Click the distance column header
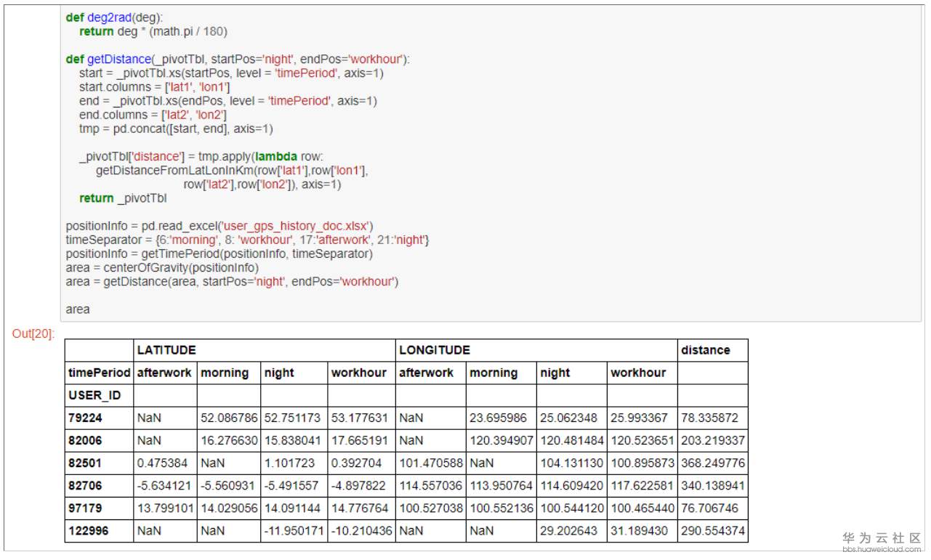Screen dimensions: 931x560 coord(705,350)
